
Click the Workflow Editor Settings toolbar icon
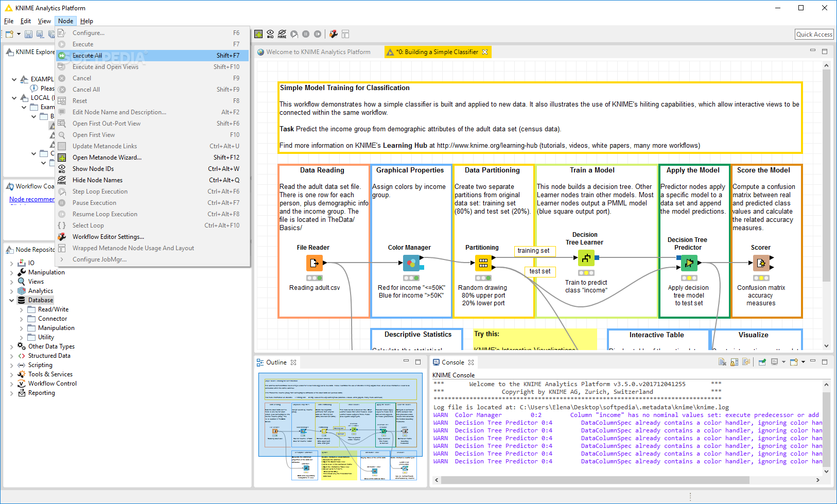click(334, 34)
